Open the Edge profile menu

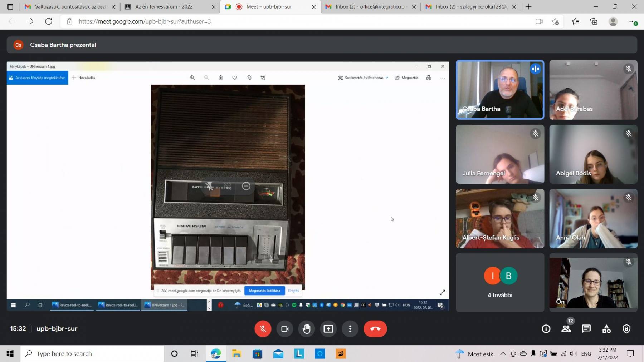(x=613, y=21)
